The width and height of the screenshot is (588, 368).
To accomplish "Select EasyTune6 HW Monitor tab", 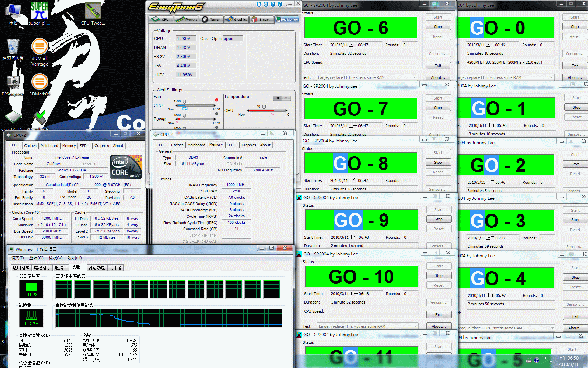I will click(287, 19).
